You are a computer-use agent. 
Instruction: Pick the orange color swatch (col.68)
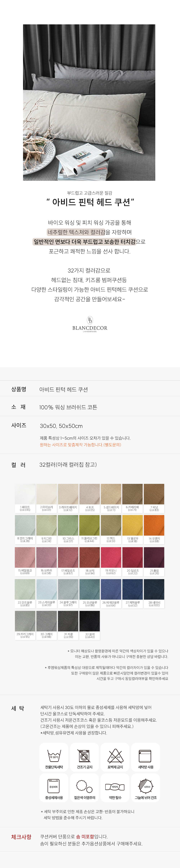click(154, 525)
